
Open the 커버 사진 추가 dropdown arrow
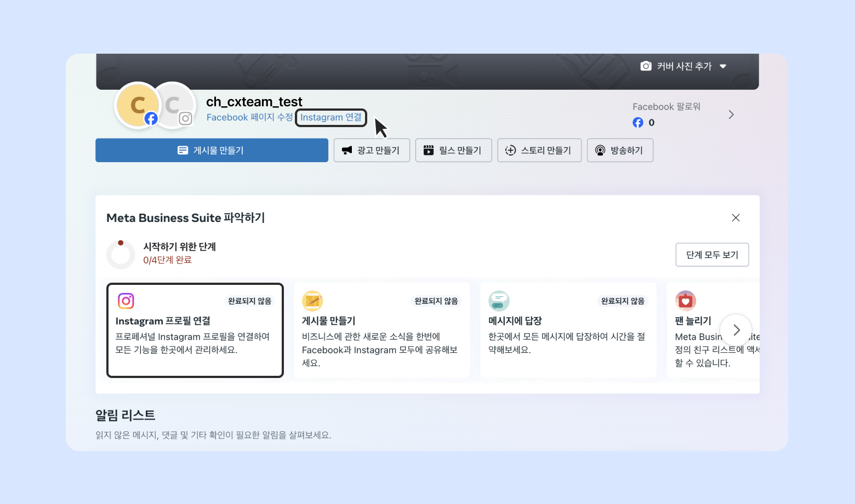[723, 66]
